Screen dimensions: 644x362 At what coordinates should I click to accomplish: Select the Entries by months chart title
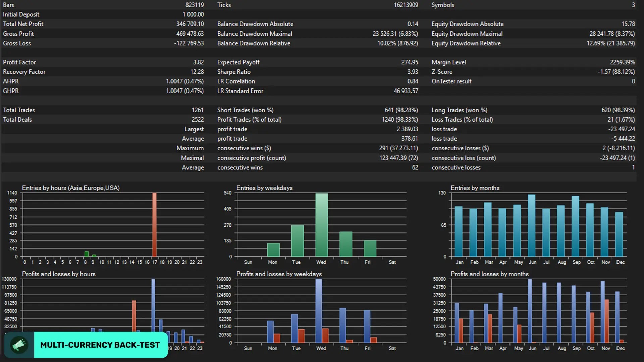(x=475, y=188)
